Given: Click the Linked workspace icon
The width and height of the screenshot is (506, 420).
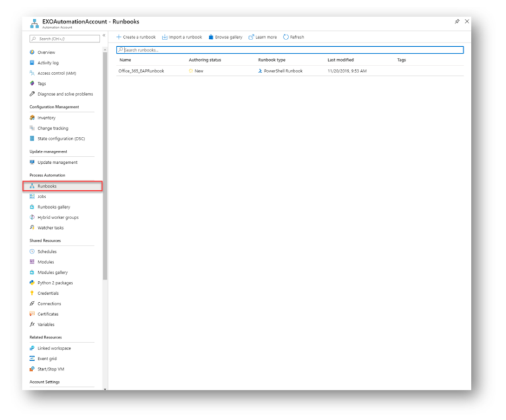Looking at the screenshot, I should pos(32,348).
